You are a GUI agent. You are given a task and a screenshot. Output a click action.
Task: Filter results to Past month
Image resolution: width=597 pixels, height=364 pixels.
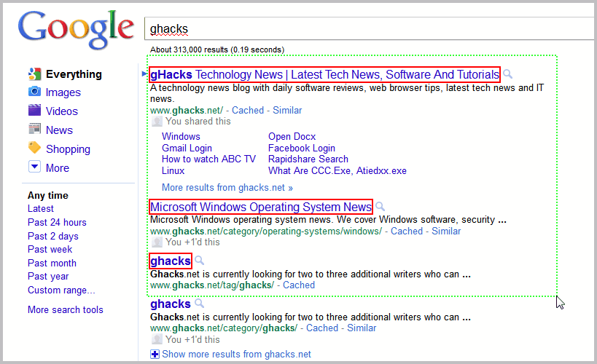coord(52,263)
